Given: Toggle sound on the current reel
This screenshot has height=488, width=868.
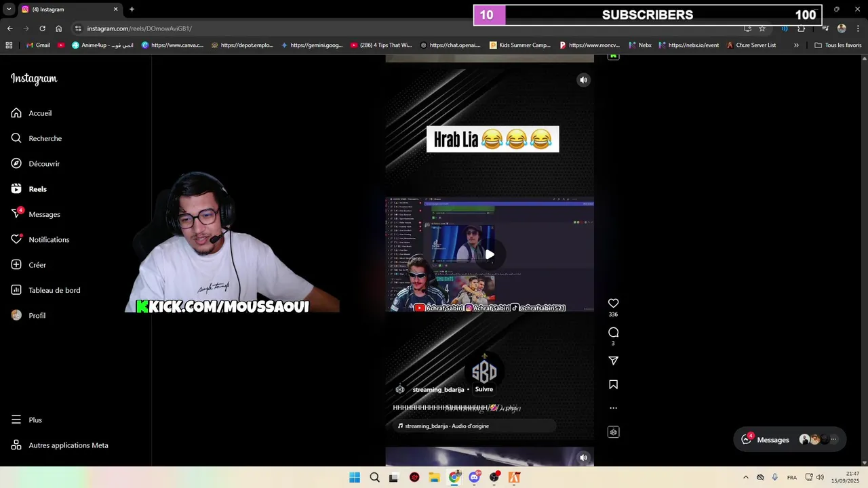Looking at the screenshot, I should [x=583, y=80].
